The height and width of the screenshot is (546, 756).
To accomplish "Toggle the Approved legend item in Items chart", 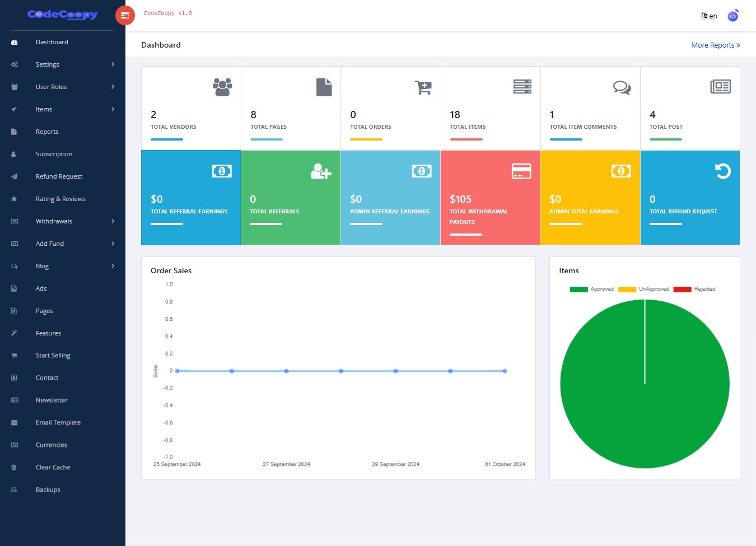I will click(592, 289).
